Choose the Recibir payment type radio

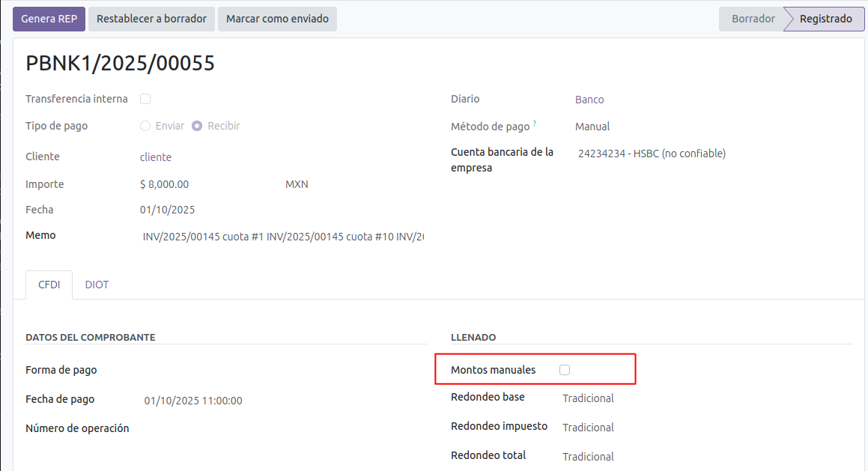click(x=197, y=126)
